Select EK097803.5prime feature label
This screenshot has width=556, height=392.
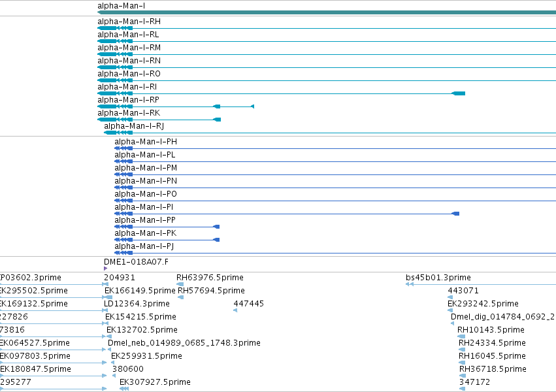click(x=35, y=356)
